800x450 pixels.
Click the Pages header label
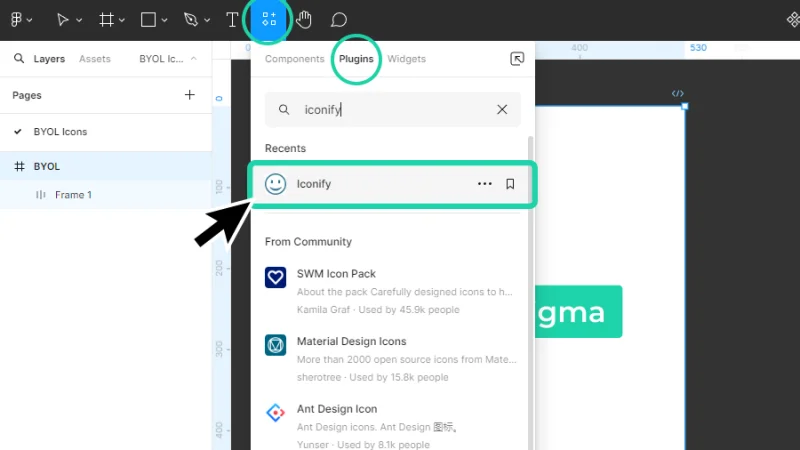tap(27, 95)
